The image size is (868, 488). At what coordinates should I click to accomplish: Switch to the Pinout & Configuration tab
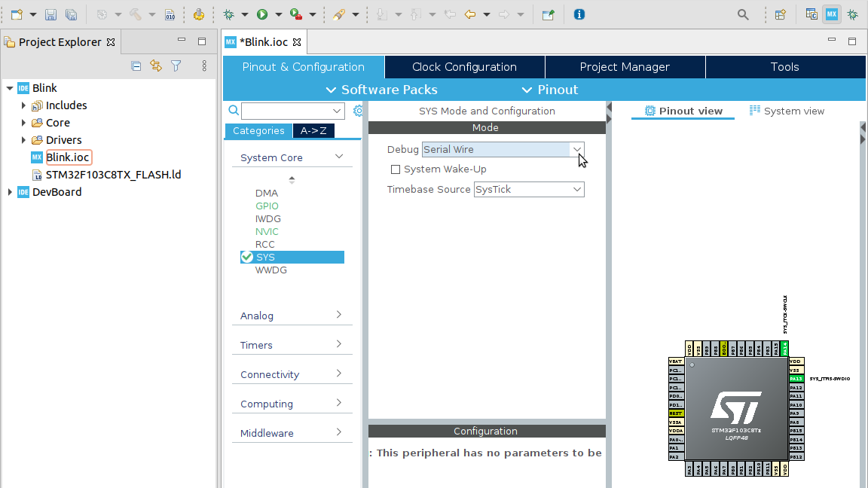coord(304,67)
